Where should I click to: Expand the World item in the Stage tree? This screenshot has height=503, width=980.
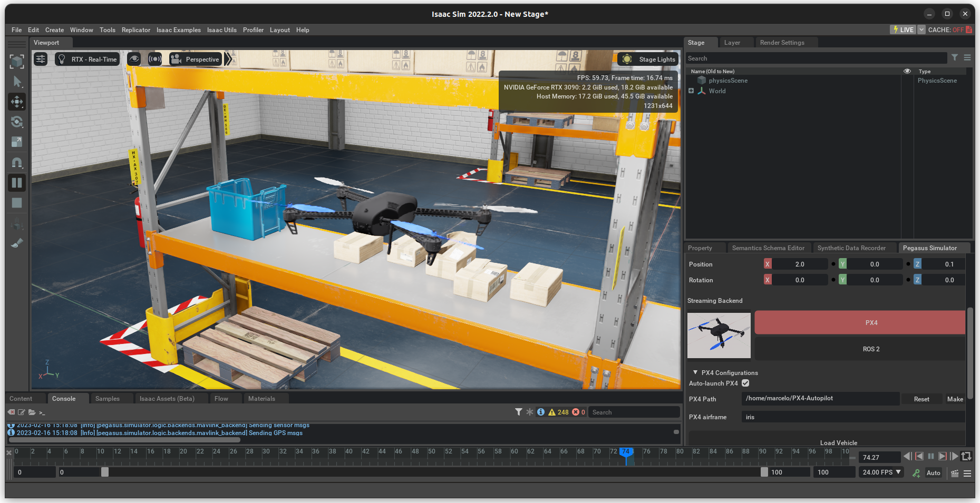[691, 91]
